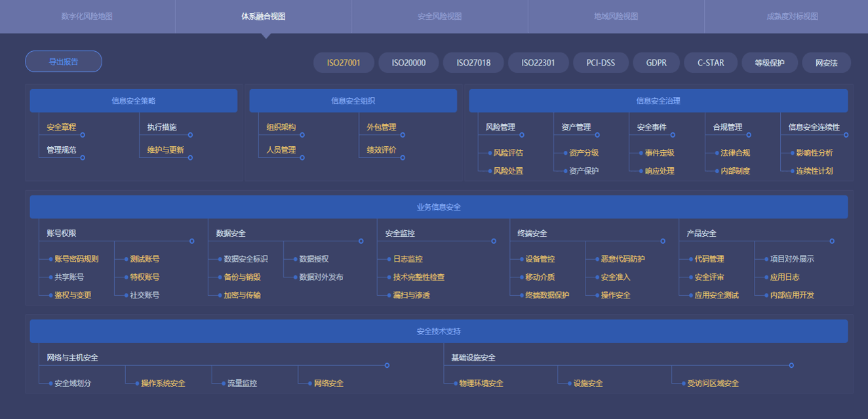Expand the 安全技术支持 section header
The width and height of the screenshot is (868, 419).
pos(439,331)
